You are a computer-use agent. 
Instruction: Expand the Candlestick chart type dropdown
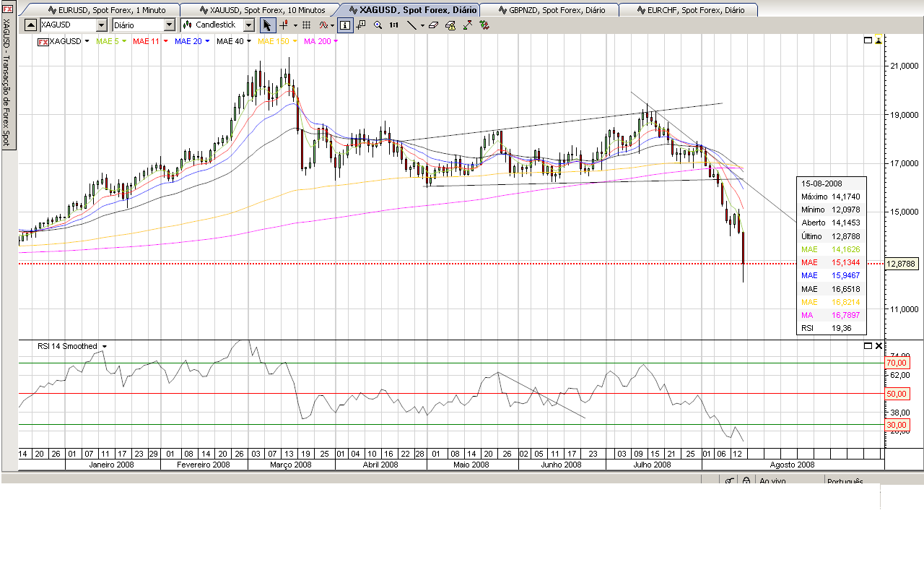(x=249, y=25)
